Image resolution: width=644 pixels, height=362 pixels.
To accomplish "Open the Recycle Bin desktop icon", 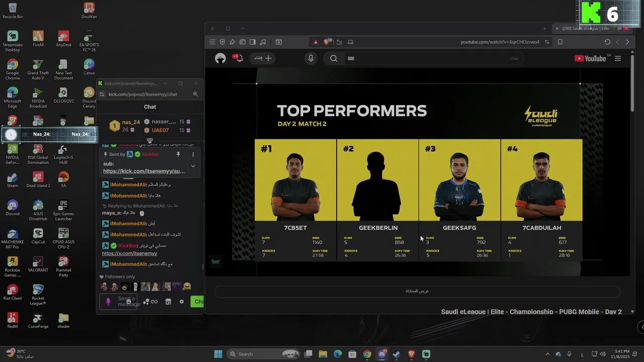I will point(13,11).
